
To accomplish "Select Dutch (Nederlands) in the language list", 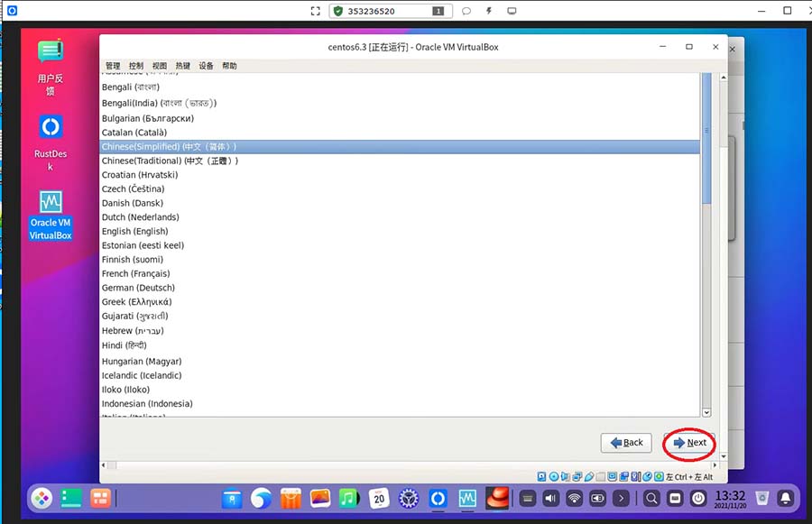I will [x=400, y=217].
